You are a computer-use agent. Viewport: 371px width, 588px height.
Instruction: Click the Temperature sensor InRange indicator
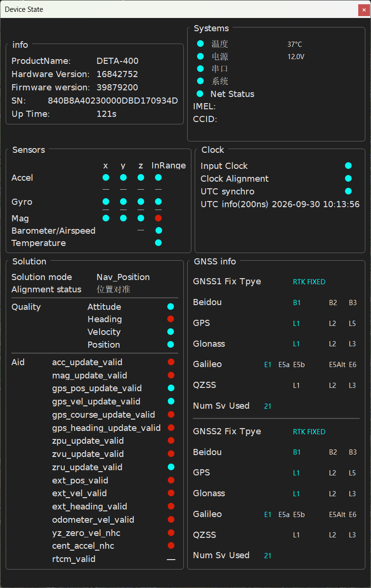pos(158,243)
